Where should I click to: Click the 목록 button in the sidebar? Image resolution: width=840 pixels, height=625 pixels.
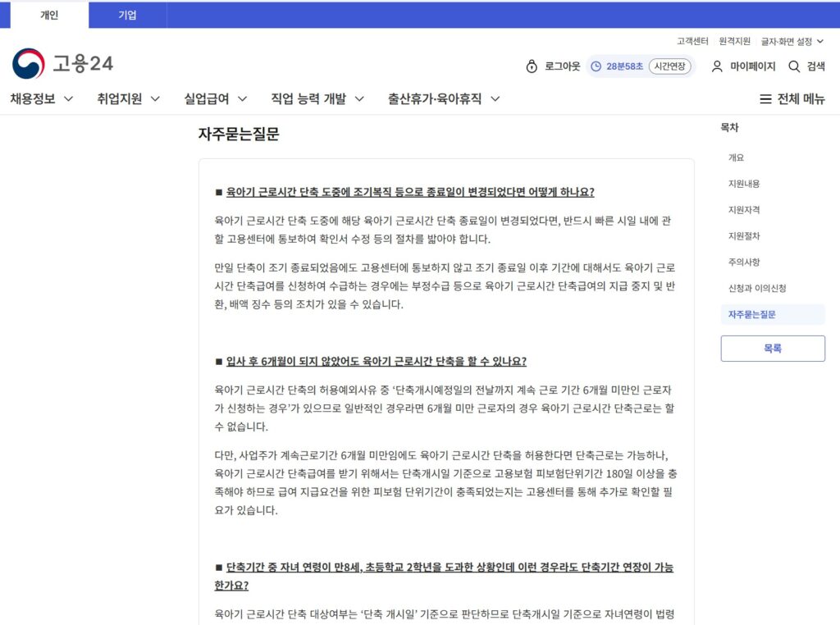click(772, 348)
